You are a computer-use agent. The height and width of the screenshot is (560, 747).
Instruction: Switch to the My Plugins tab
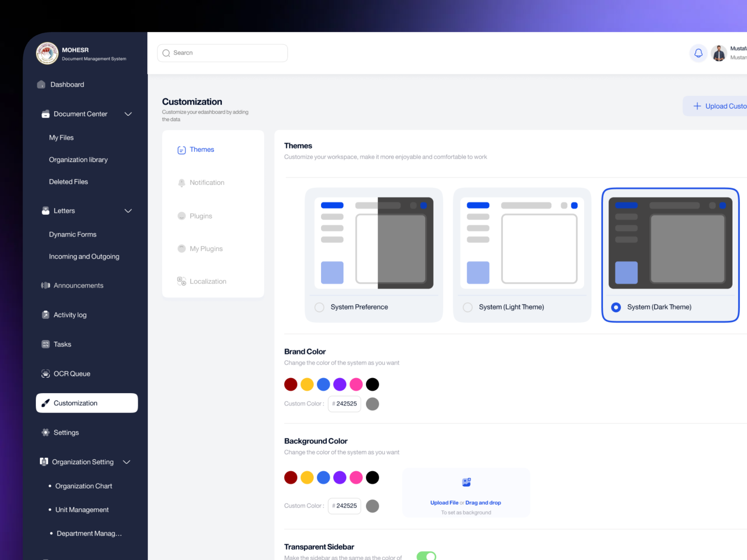(206, 248)
